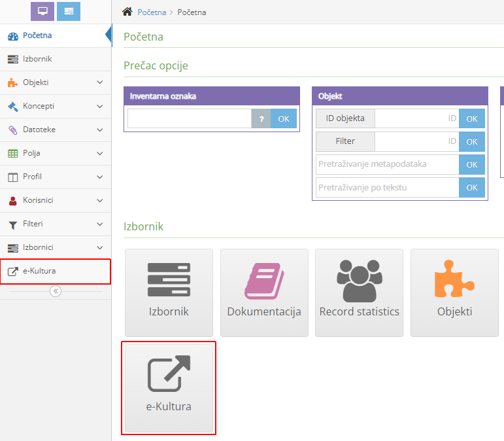The width and height of the screenshot is (504, 441).
Task: Open Filteri in the sidebar menu
Action: (x=56, y=224)
